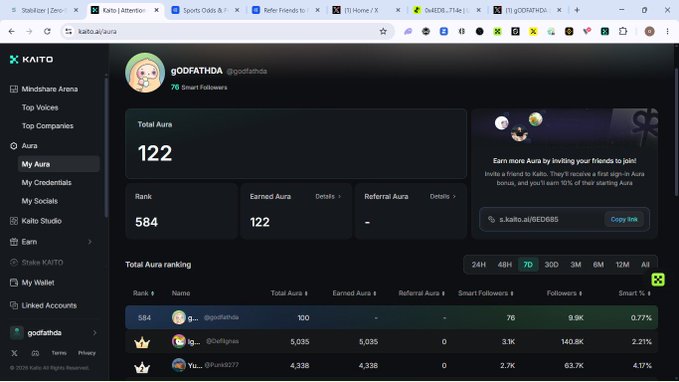The image size is (679, 382).
Task: Click the Mindshare Arena icon
Action: [13, 89]
